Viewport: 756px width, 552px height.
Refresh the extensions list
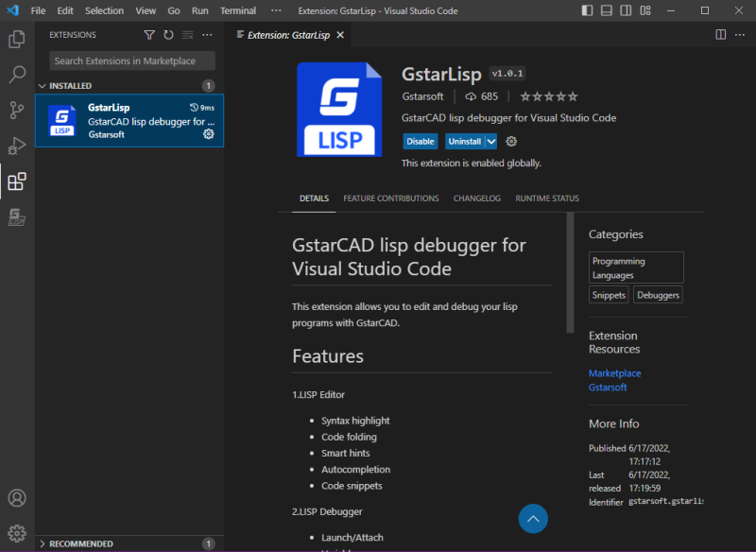[168, 35]
